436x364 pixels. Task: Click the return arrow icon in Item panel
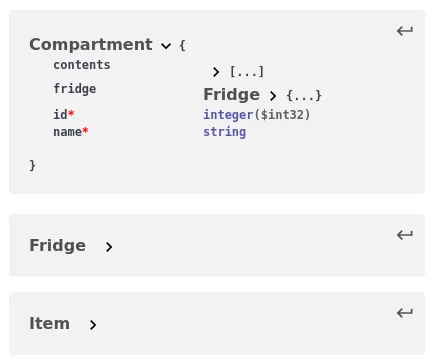(405, 313)
